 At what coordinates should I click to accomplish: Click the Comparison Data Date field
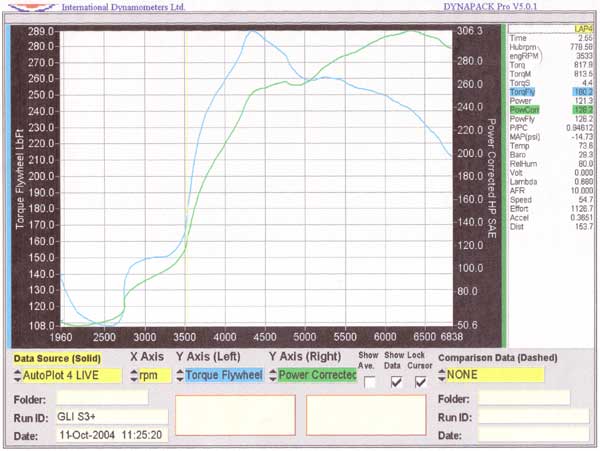pyautogui.click(x=534, y=434)
